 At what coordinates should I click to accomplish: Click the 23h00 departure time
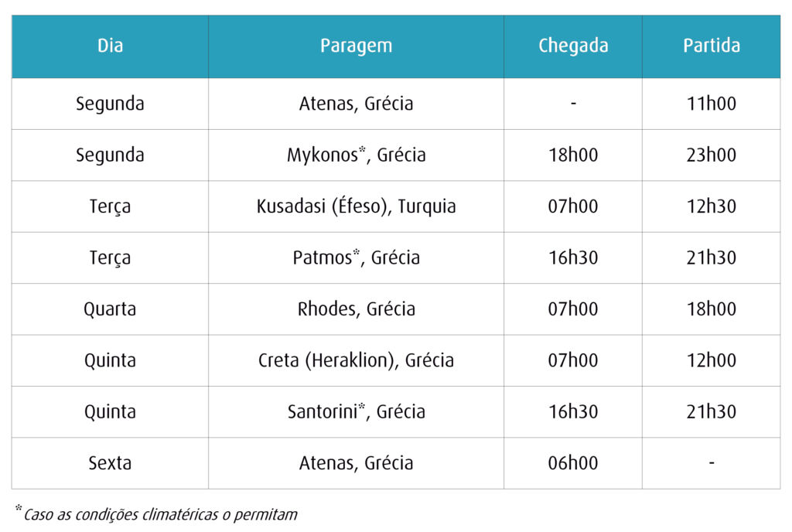tap(712, 155)
